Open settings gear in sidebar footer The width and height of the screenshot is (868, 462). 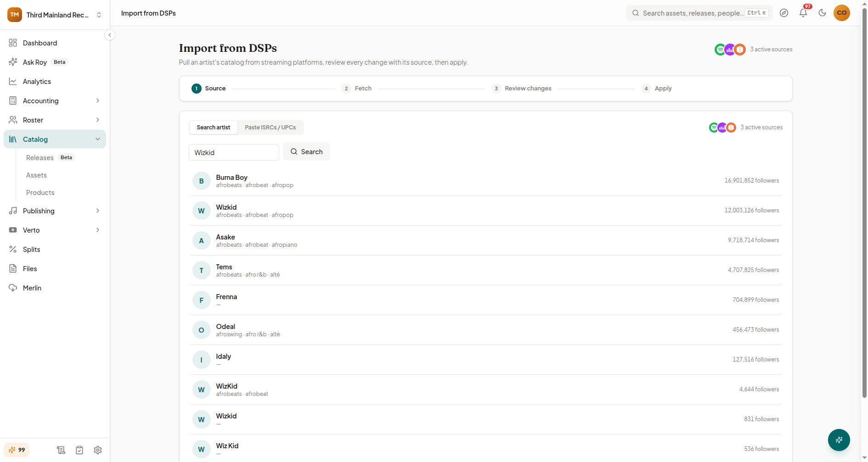(98, 450)
